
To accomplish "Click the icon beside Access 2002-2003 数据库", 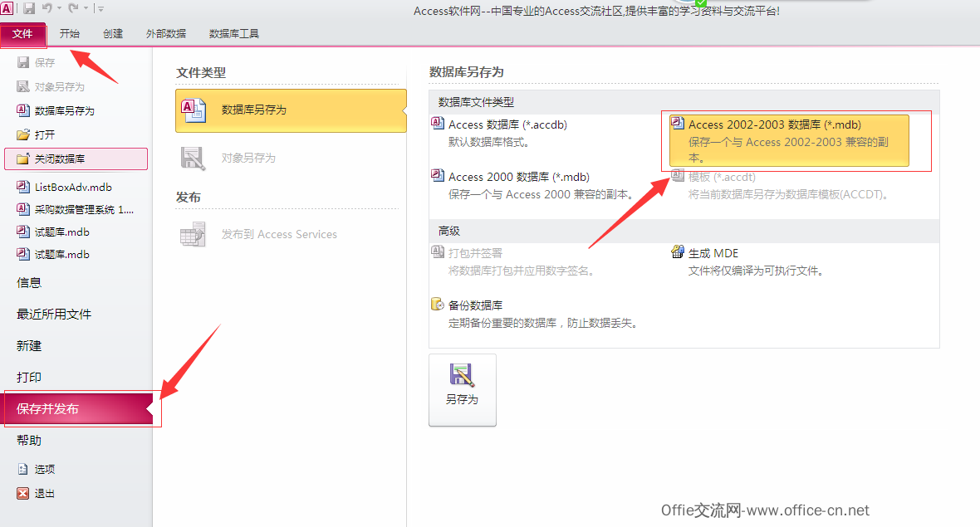I will click(678, 122).
